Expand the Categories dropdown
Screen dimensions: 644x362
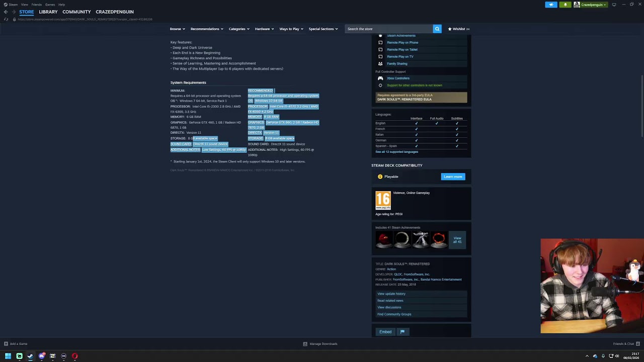coord(239,29)
